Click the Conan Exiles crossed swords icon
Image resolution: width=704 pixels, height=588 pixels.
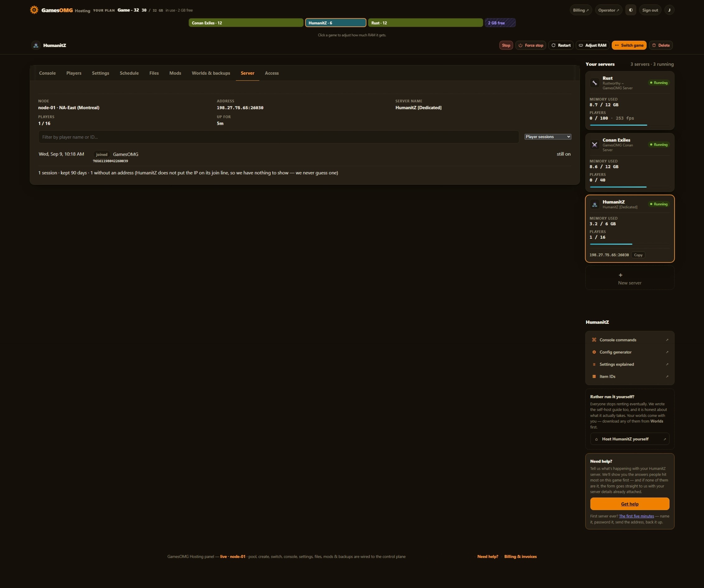pos(594,145)
